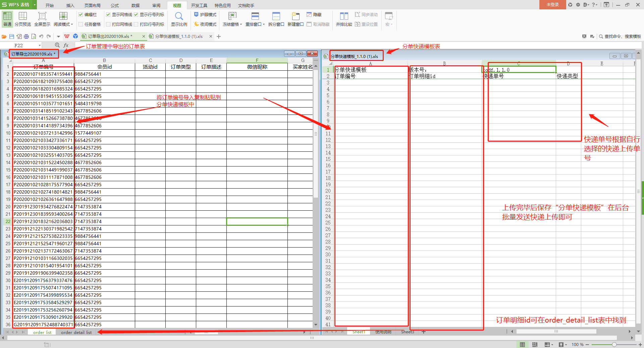This screenshot has height=348, width=644.
Task: Click the zoom slider handle
Action: [x=614, y=345]
